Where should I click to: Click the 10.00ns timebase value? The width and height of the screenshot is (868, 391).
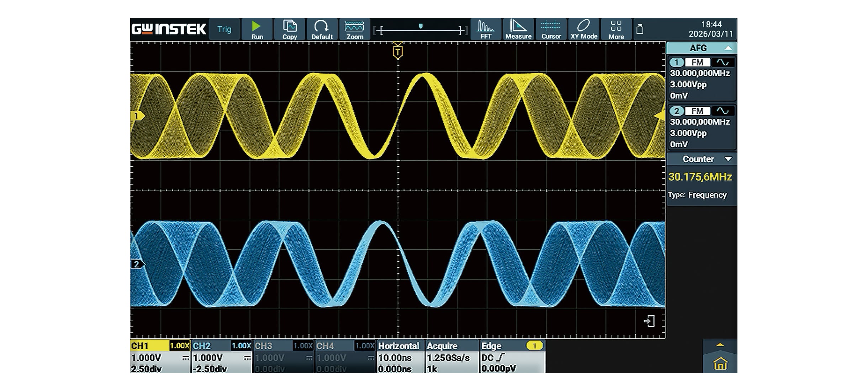coord(395,358)
